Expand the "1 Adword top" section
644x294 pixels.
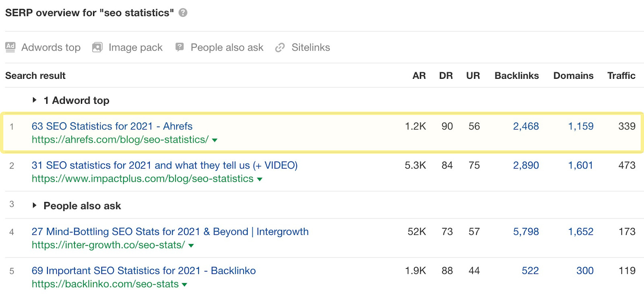coord(35,100)
